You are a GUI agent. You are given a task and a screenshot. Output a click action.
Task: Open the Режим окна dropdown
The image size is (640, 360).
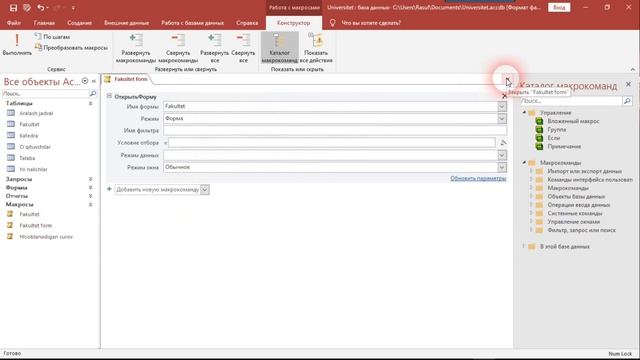[x=502, y=167]
